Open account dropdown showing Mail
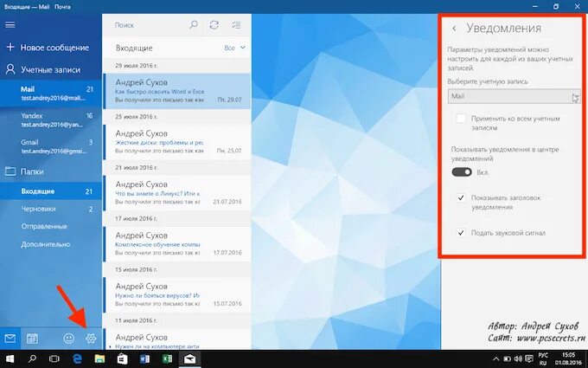The width and height of the screenshot is (588, 368). click(x=514, y=96)
